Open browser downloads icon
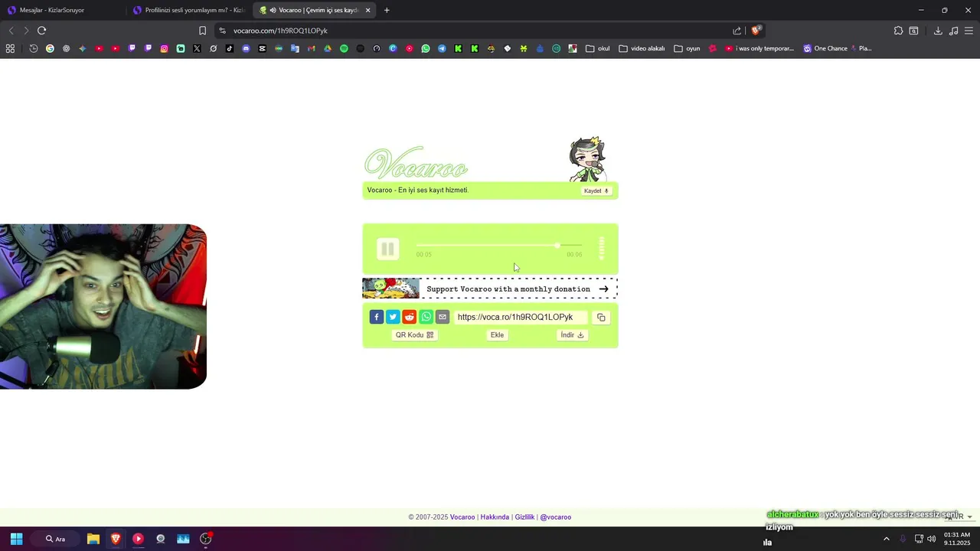Image resolution: width=980 pixels, height=551 pixels. (x=938, y=31)
